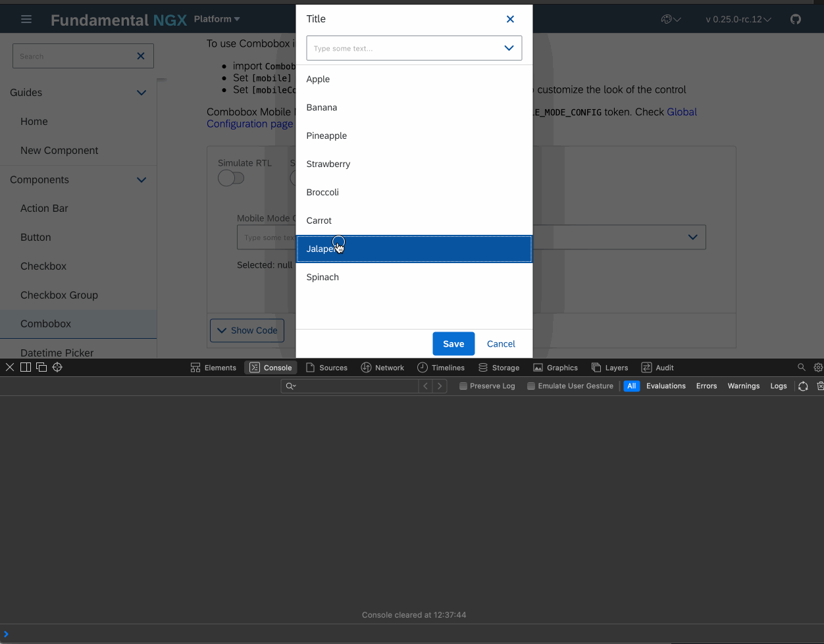This screenshot has width=824, height=644.
Task: Open the Audit tab
Action: [657, 368]
